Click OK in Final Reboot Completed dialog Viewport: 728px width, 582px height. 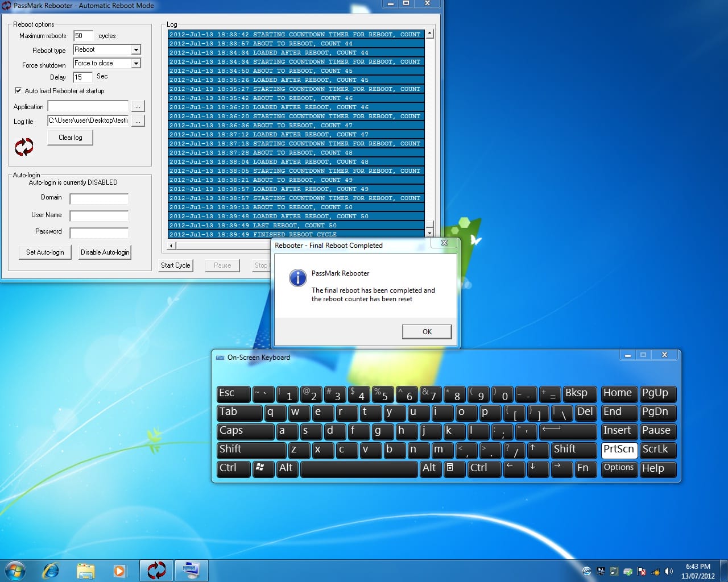point(427,331)
